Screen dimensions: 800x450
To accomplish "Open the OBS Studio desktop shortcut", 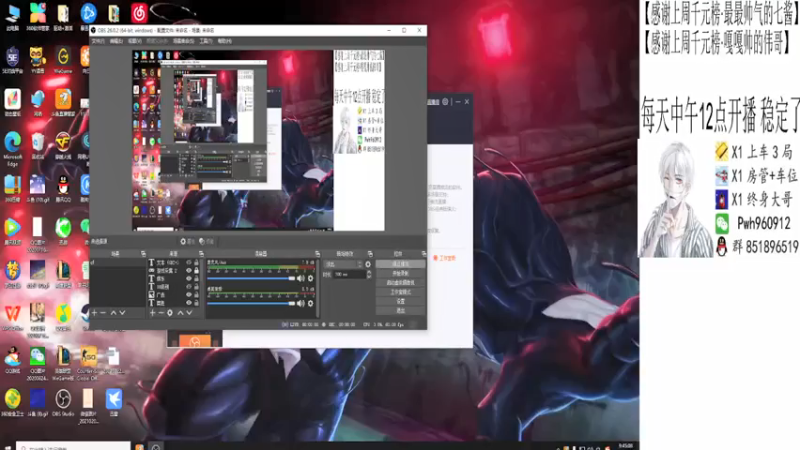I will coord(63,403).
